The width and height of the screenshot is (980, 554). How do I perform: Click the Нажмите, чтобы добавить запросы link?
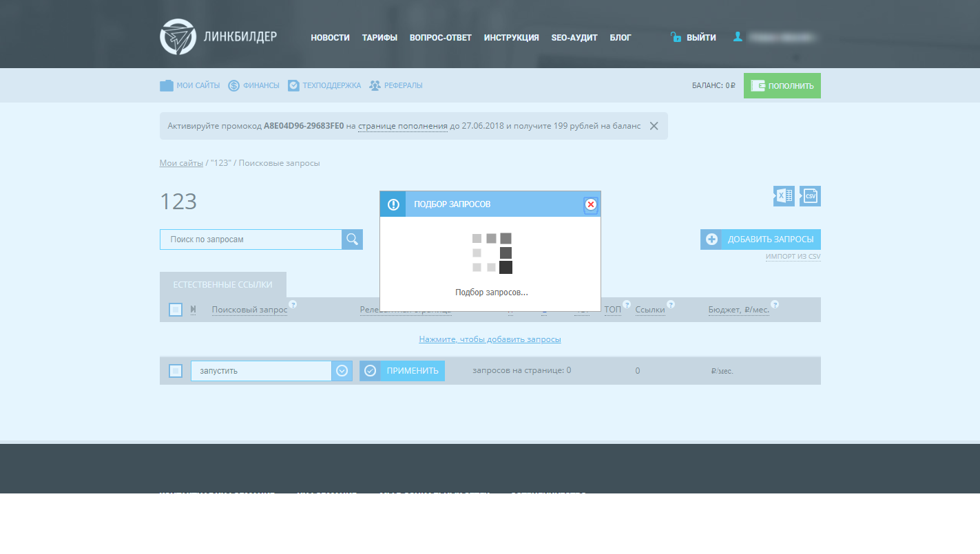click(490, 339)
